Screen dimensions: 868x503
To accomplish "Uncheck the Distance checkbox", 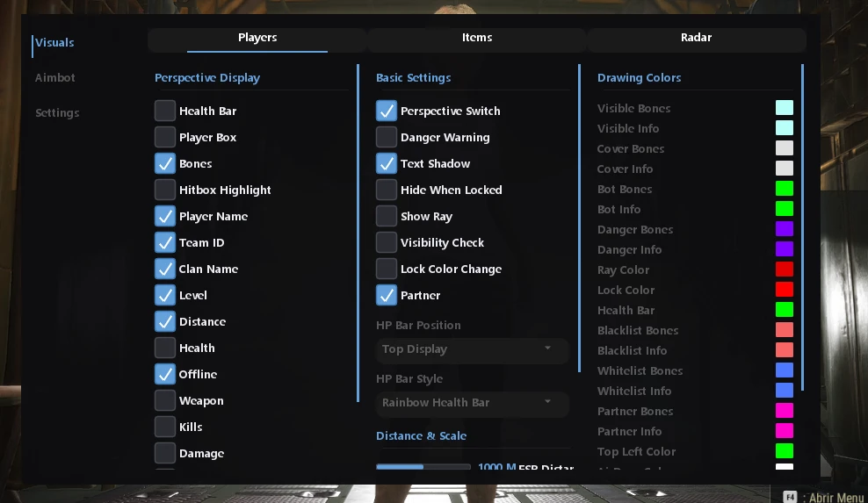I will coord(165,321).
